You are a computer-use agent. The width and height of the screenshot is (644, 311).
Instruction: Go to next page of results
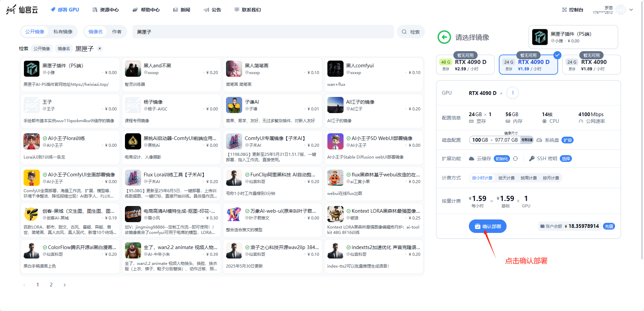65,285
